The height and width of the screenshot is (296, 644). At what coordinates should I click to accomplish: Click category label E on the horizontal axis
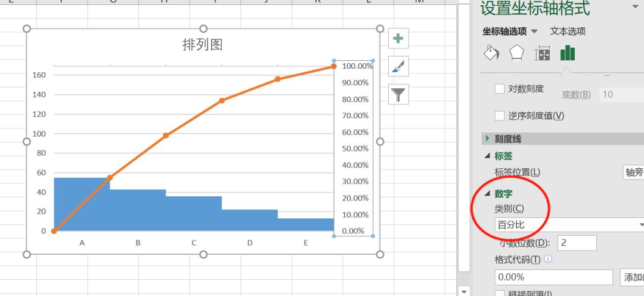305,243
